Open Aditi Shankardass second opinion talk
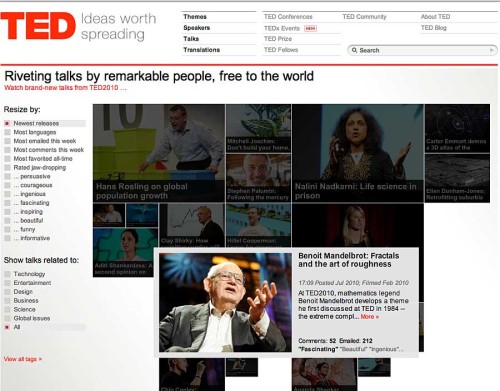The image size is (500, 391). coord(123,253)
